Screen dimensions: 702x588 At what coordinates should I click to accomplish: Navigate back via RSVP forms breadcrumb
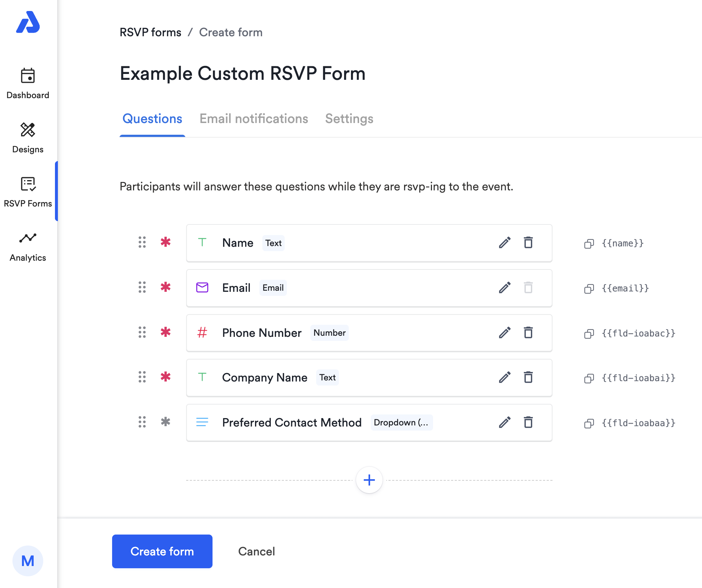(150, 32)
